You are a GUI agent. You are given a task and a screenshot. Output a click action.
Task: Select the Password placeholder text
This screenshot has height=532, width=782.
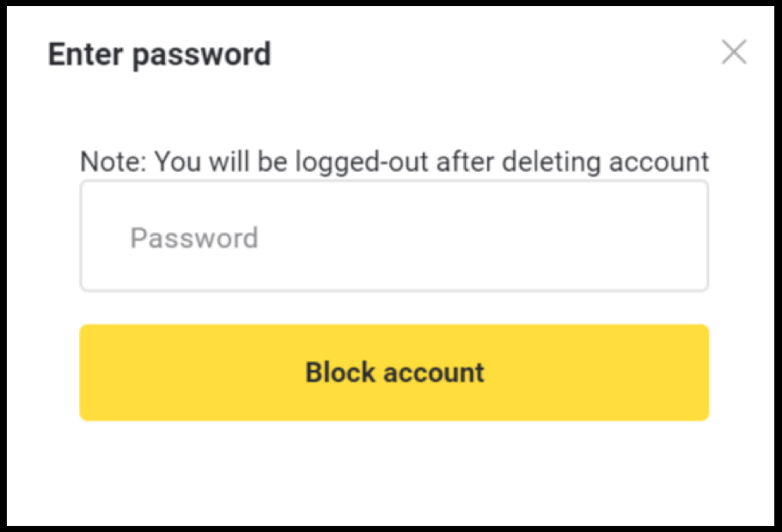(x=194, y=238)
